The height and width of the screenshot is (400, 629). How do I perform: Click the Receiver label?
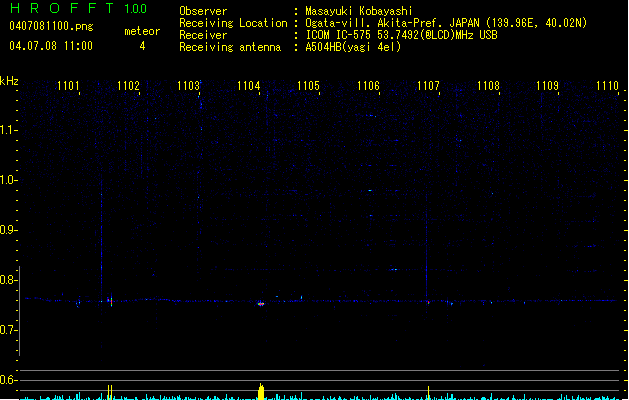click(203, 35)
